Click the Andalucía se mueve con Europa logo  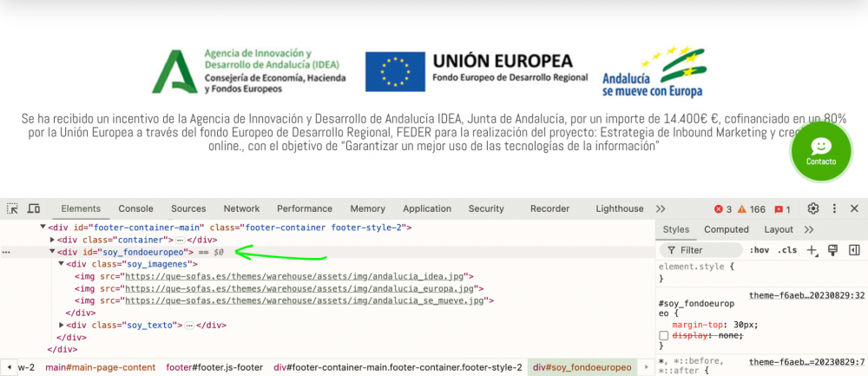click(654, 72)
